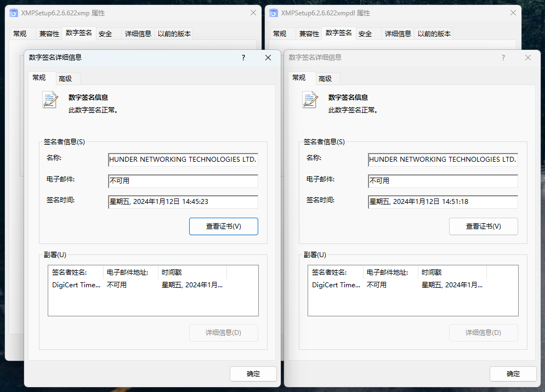The image size is (545, 392).
Task: Click the file icon in the XMPSetup6.2.6.622xmpdl title bar
Action: [x=274, y=13]
